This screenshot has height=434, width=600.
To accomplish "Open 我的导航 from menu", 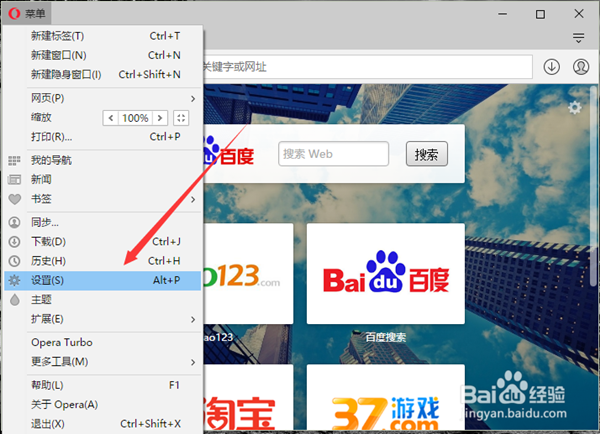I will coord(103,160).
